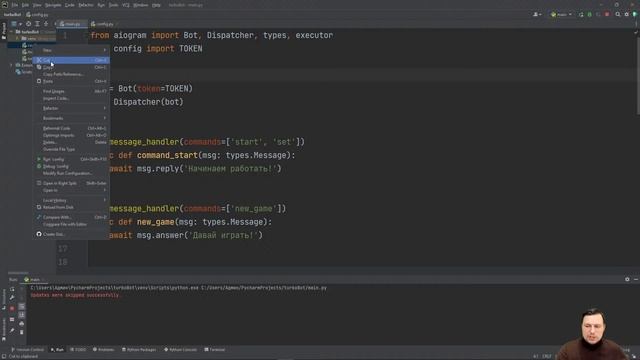The width and height of the screenshot is (640, 360).
Task: Click the print icon in Run panel
Action: click(x=22, y=324)
